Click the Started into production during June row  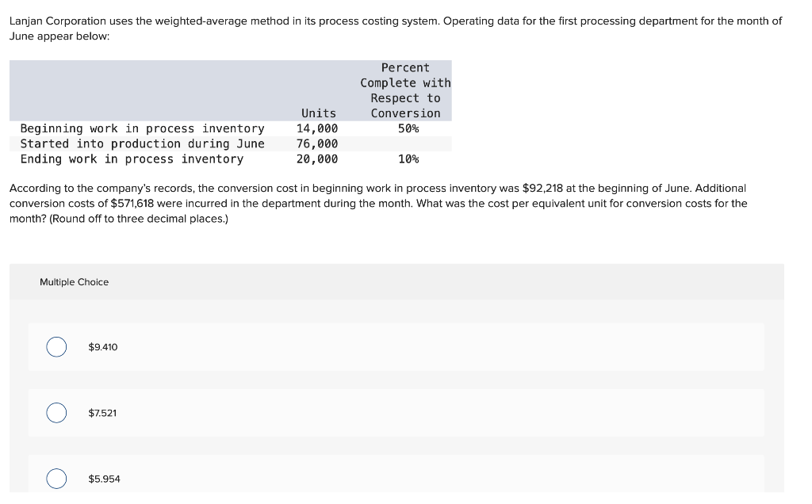point(142,143)
